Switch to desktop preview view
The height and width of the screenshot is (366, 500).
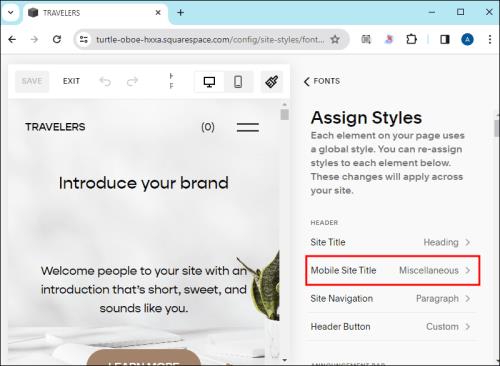pyautogui.click(x=209, y=82)
